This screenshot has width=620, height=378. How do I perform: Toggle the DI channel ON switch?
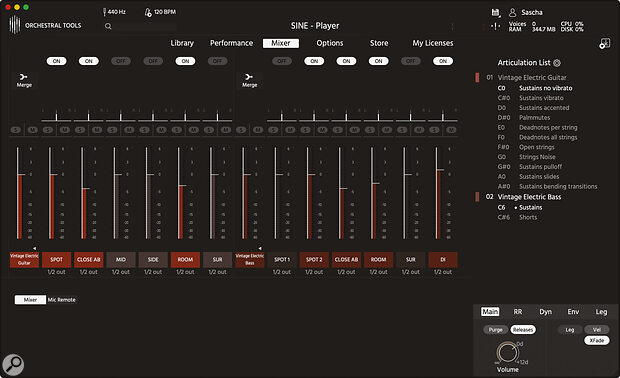(443, 61)
